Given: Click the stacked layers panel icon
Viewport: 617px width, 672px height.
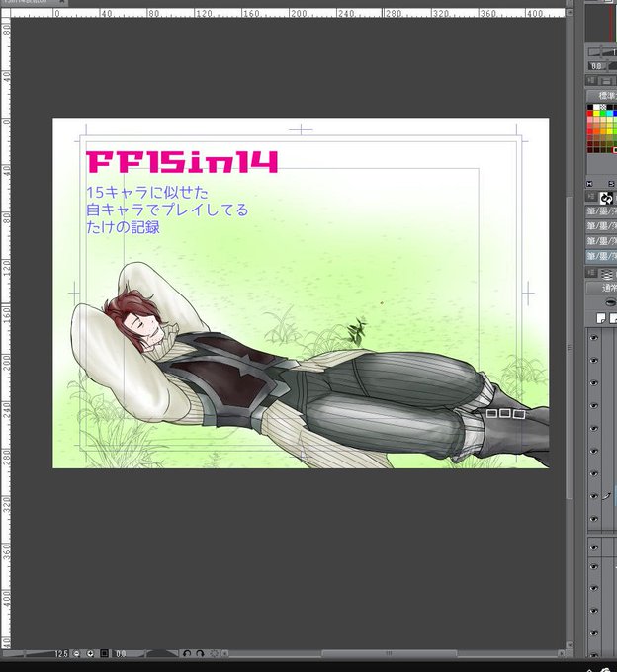Looking at the screenshot, I should tap(606, 274).
